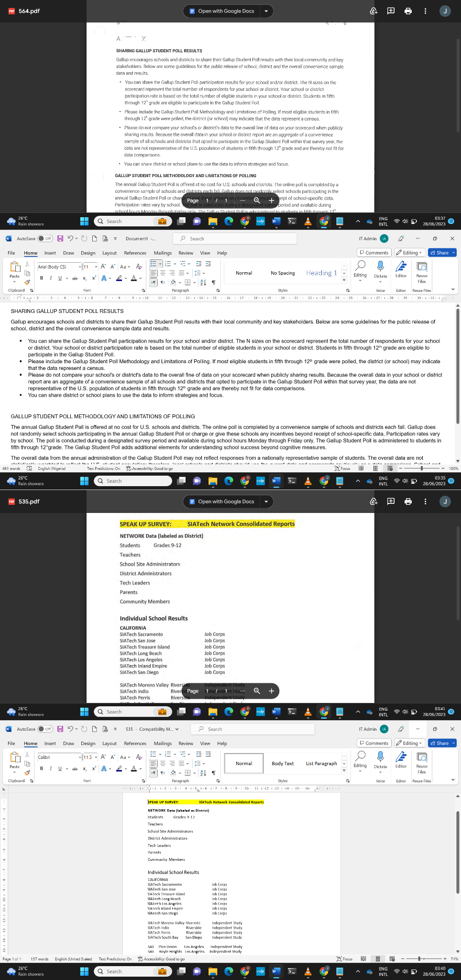Cut selection in the 535 Compatibility Mode Word window
Screen dimensions: 461x980
pyautogui.click(x=27, y=754)
